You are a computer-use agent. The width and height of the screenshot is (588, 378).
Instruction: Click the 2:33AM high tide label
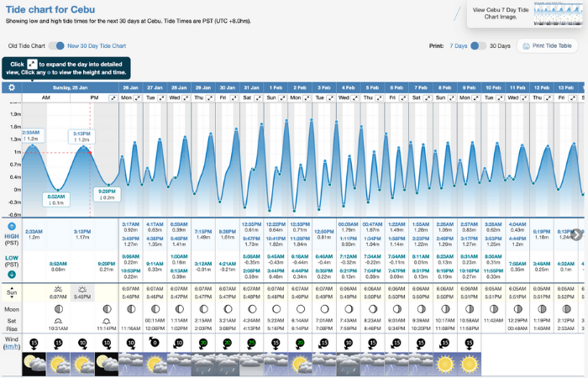(31, 136)
